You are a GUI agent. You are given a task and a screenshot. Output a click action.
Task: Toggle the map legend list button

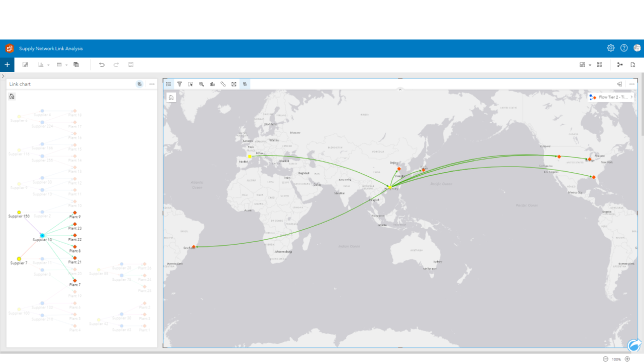coord(168,84)
